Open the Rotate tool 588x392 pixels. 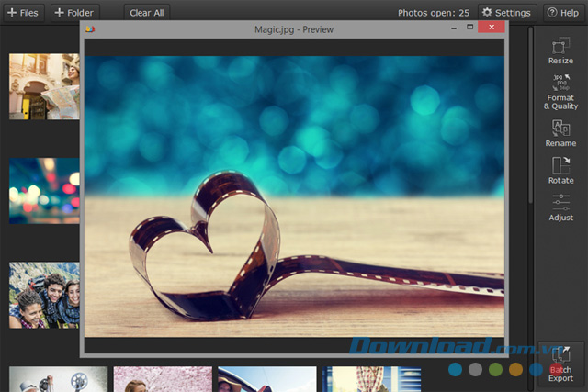(560, 171)
